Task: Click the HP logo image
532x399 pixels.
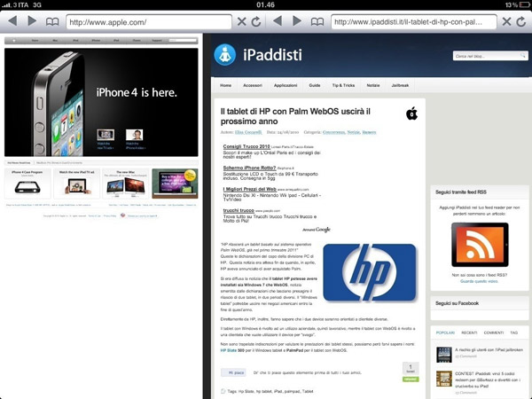Action: point(370,272)
